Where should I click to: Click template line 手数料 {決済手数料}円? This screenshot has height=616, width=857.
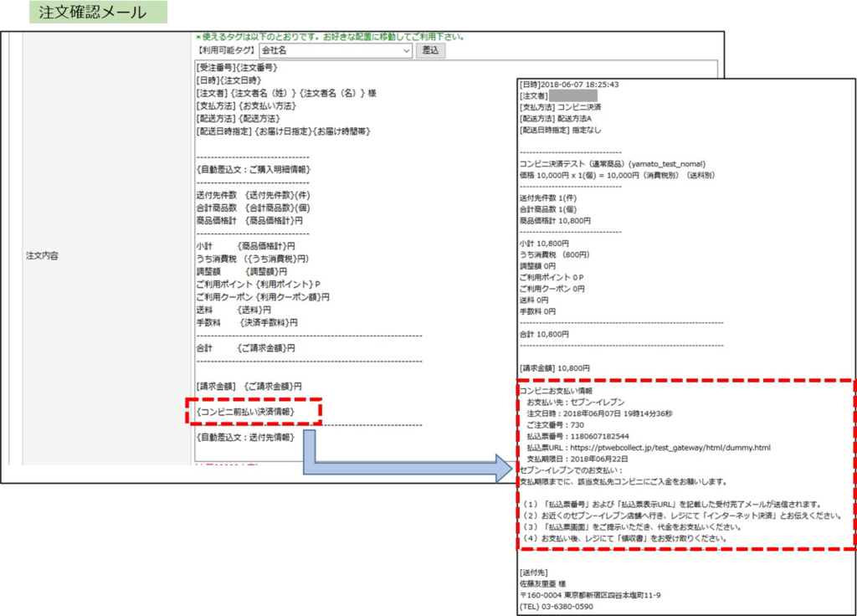click(x=247, y=322)
